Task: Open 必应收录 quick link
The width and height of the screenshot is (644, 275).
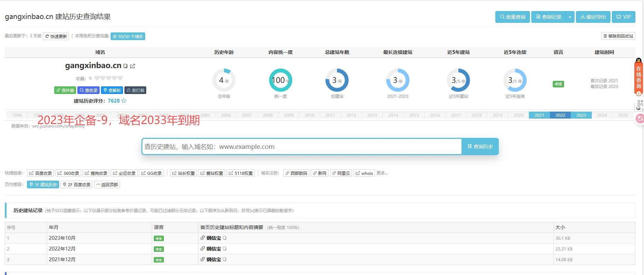Action: 124,173
